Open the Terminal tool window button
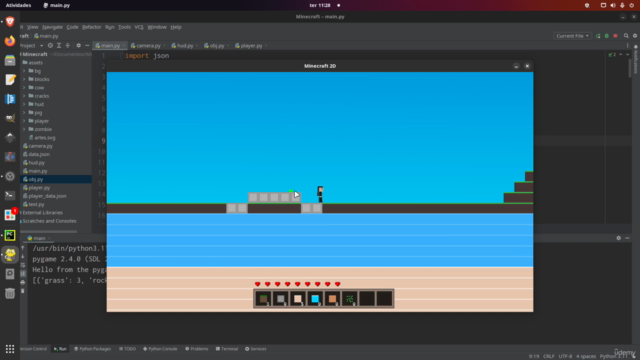The height and width of the screenshot is (360, 640). [227, 349]
